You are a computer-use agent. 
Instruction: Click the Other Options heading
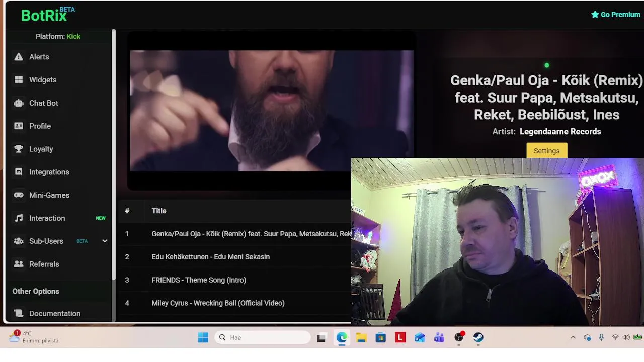click(x=36, y=291)
